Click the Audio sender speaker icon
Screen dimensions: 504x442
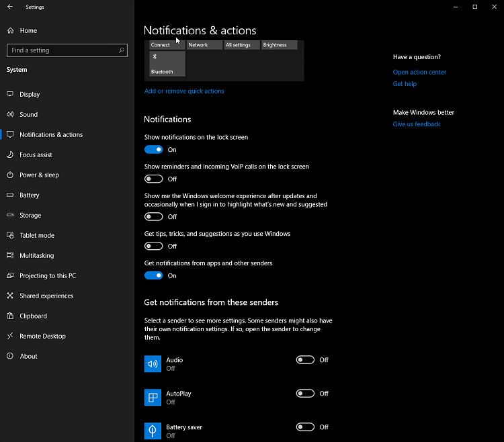click(x=153, y=363)
